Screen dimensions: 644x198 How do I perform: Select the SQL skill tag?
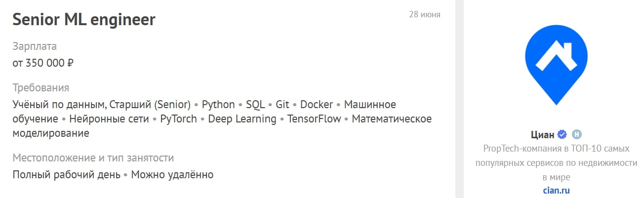(x=255, y=105)
